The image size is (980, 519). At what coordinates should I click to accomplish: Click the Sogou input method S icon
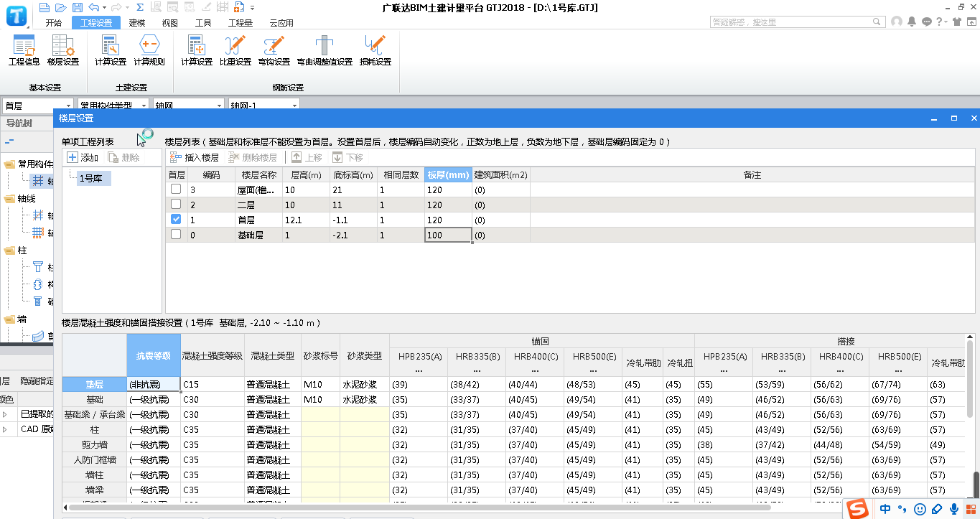click(x=857, y=509)
